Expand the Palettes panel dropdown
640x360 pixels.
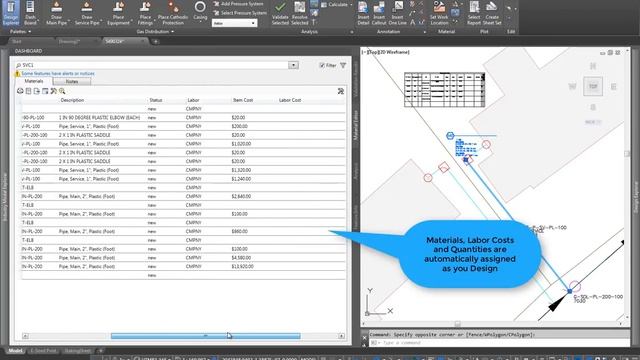[20, 31]
